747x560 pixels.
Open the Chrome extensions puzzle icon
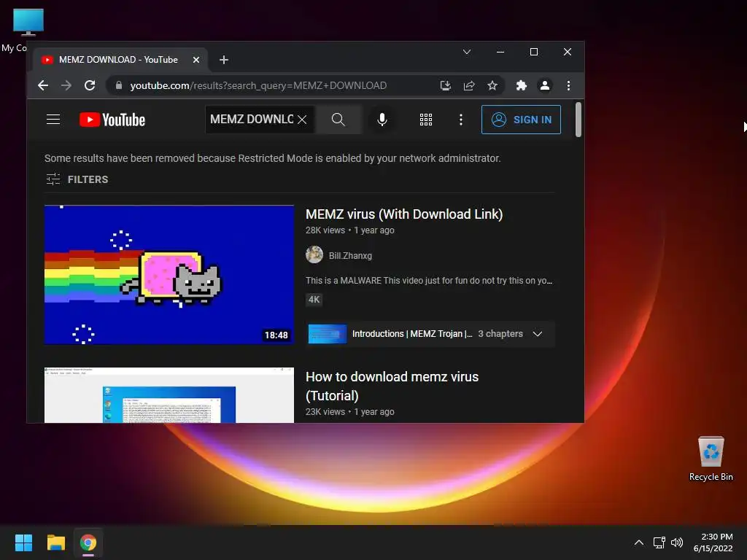pos(521,86)
